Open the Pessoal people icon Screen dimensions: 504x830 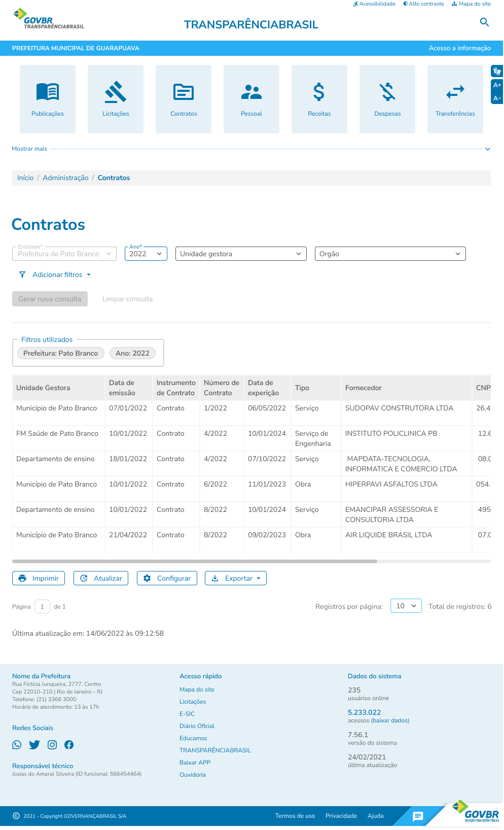coord(251,92)
